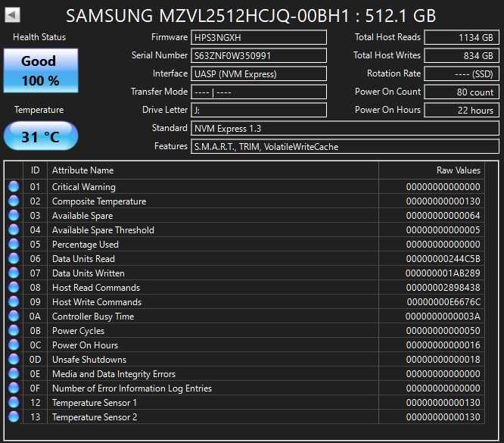The height and width of the screenshot is (443, 504).
Task: Click status orb for Temperature Sensor 1
Action: click(14, 402)
